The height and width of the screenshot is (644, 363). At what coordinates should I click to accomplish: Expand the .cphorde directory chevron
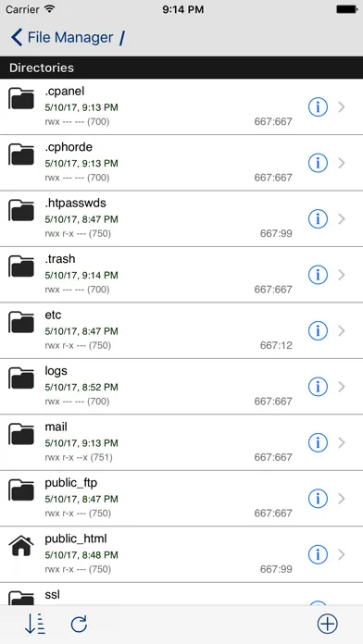tap(342, 163)
